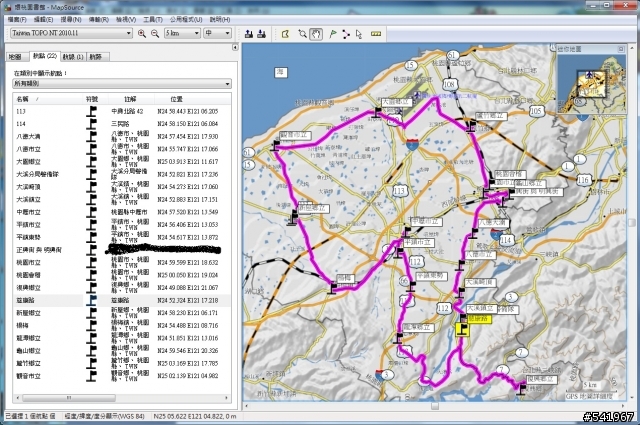Open the 檔案(F) menu
Image resolution: width=640 pixels, height=425 pixels.
(x=17, y=19)
